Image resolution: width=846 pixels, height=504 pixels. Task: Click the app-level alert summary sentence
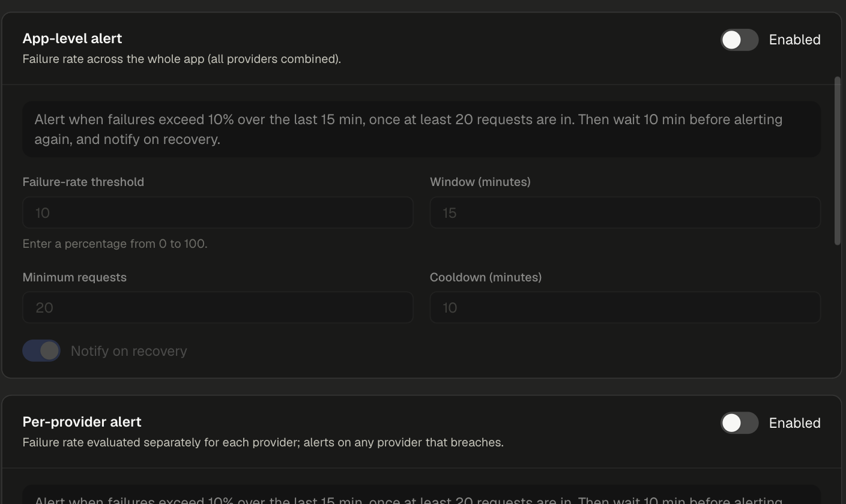(x=408, y=129)
